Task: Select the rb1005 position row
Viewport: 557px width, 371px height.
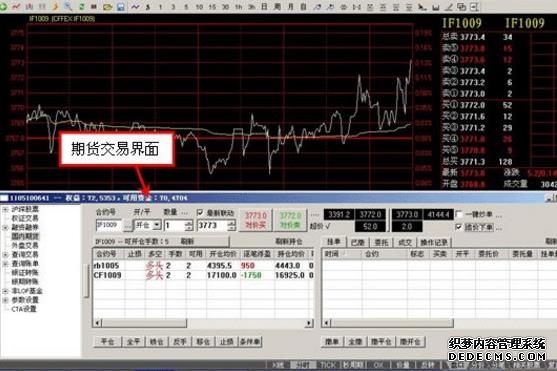Action: (203, 265)
